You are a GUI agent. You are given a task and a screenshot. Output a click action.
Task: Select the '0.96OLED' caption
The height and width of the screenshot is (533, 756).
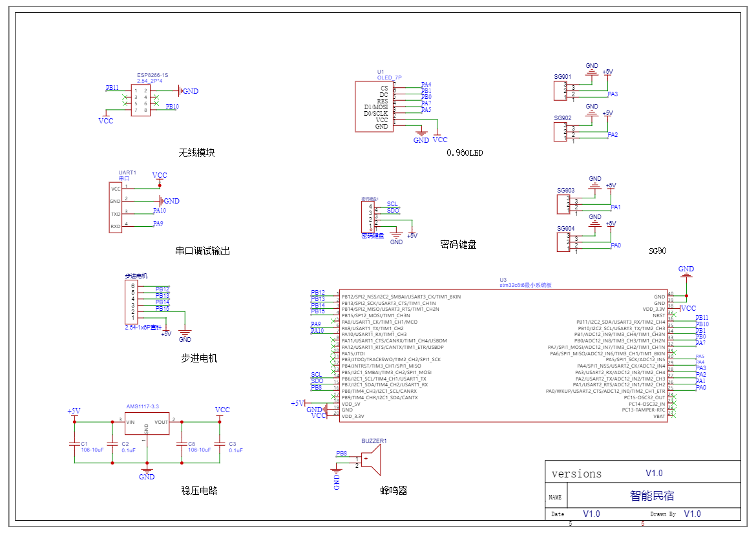(465, 152)
